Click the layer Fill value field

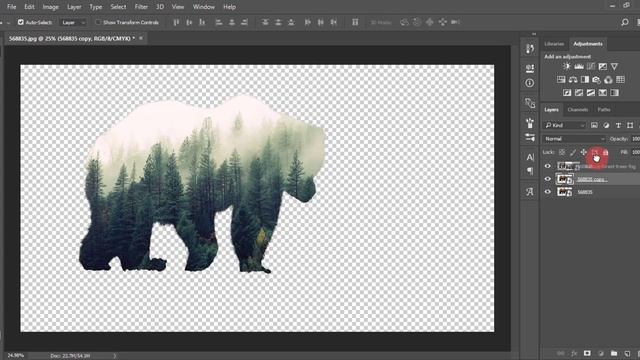point(636,152)
